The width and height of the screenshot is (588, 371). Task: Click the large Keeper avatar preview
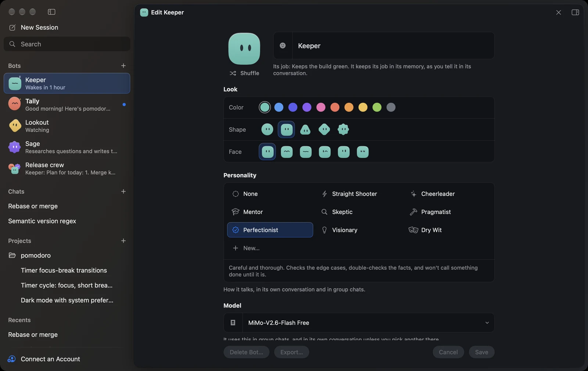[244, 49]
